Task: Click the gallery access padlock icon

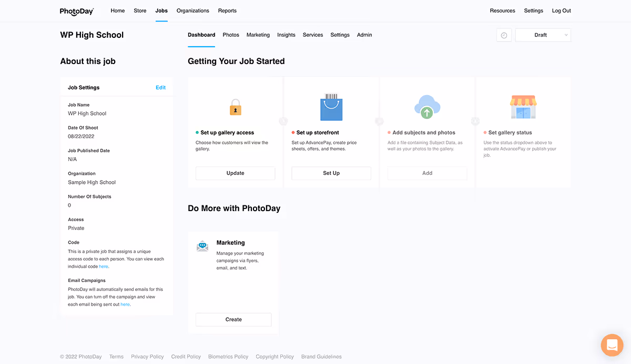Action: point(236,107)
